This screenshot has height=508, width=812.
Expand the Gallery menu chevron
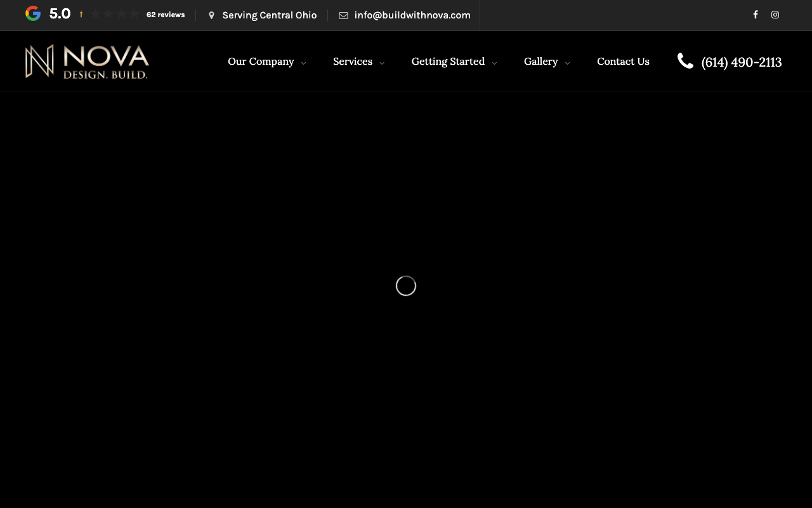click(x=567, y=63)
